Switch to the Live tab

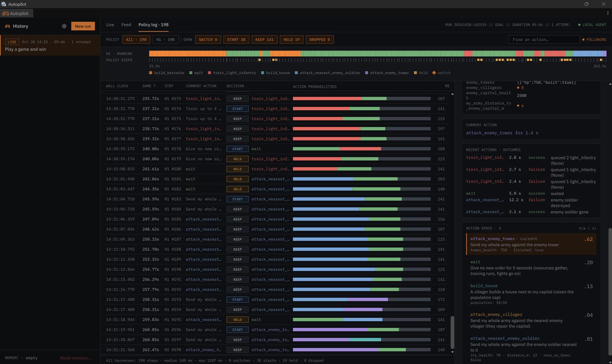tap(110, 24)
